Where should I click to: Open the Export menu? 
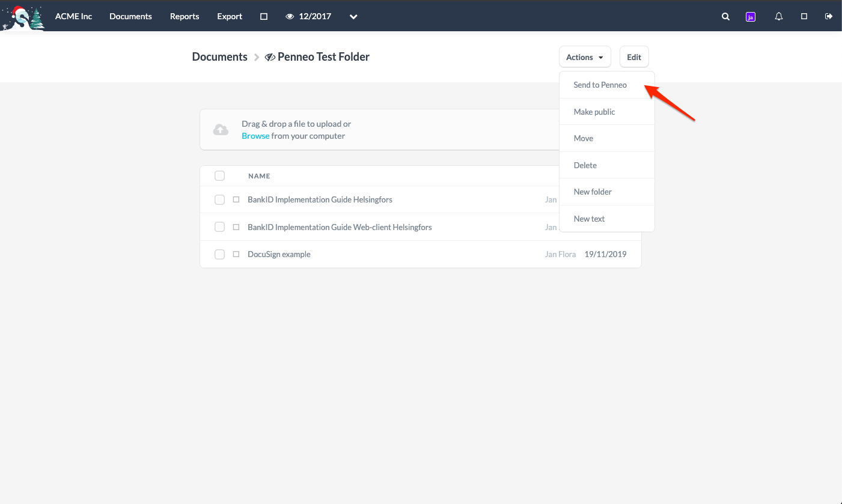230,16
